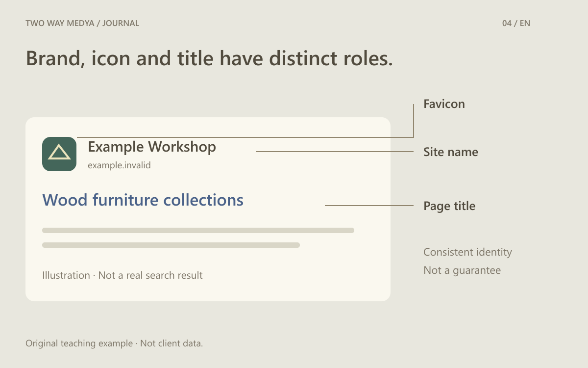Screen dimensions: 588x368
Task: Click the Original teaching example footer text
Action: [114, 343]
